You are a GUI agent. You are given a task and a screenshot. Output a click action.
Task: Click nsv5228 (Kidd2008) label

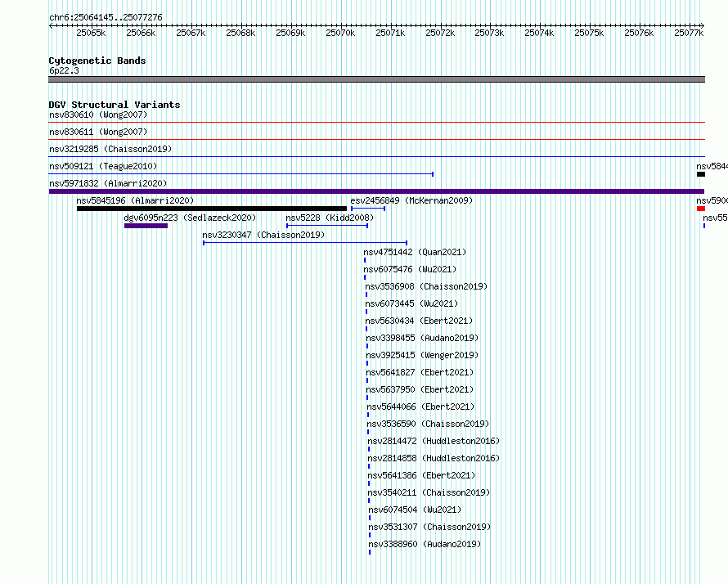[330, 218]
